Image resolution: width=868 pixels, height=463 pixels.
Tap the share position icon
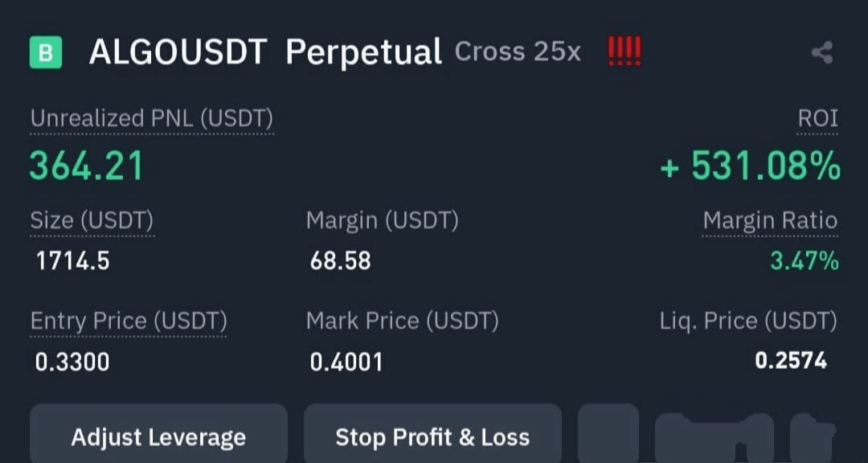[x=821, y=53]
